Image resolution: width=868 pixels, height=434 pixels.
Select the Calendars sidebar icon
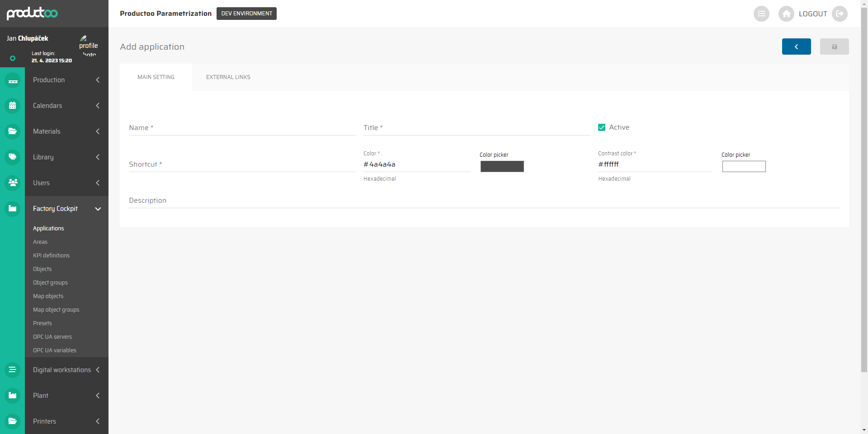click(x=13, y=106)
